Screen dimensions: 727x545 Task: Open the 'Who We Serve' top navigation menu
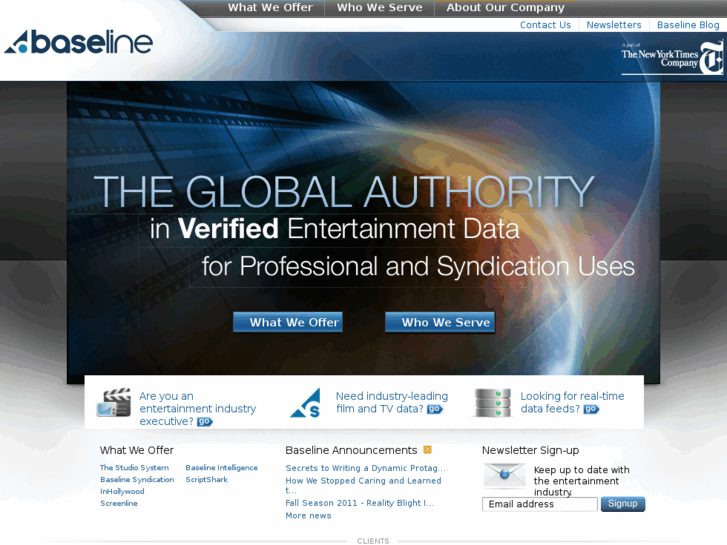pos(380,7)
